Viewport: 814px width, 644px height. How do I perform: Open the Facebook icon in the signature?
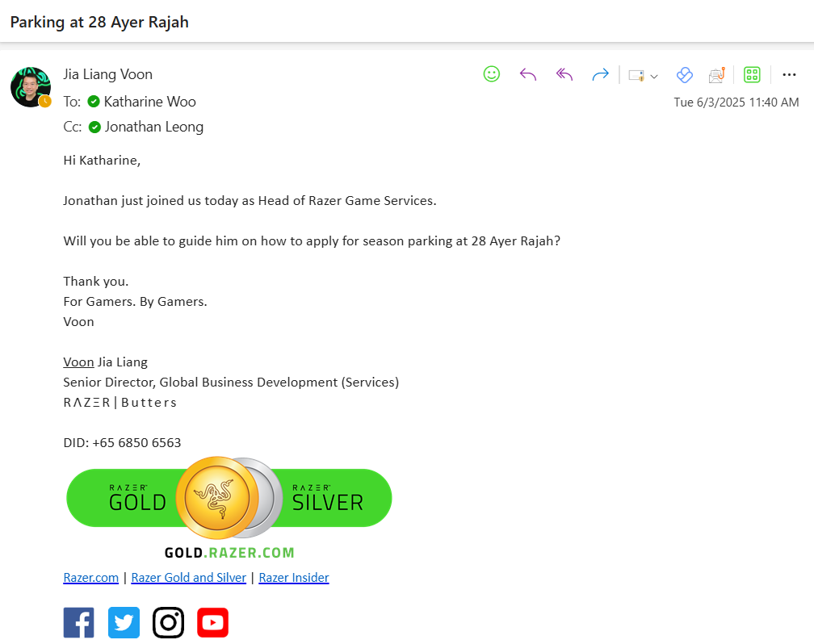[x=79, y=622]
